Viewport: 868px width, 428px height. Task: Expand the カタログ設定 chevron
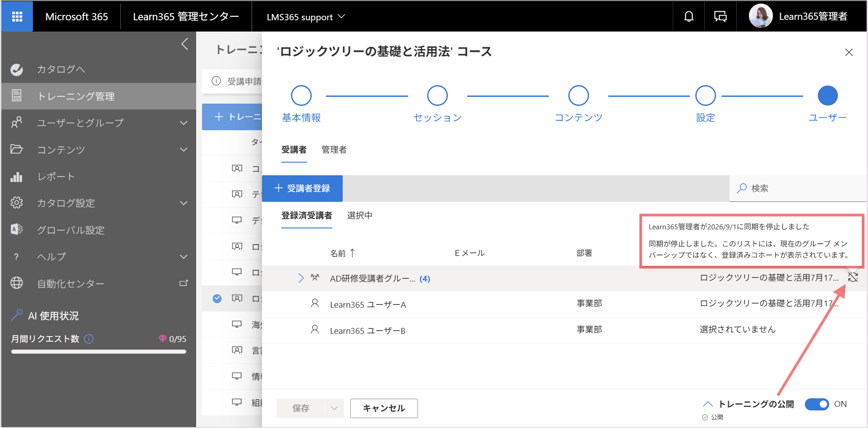184,203
